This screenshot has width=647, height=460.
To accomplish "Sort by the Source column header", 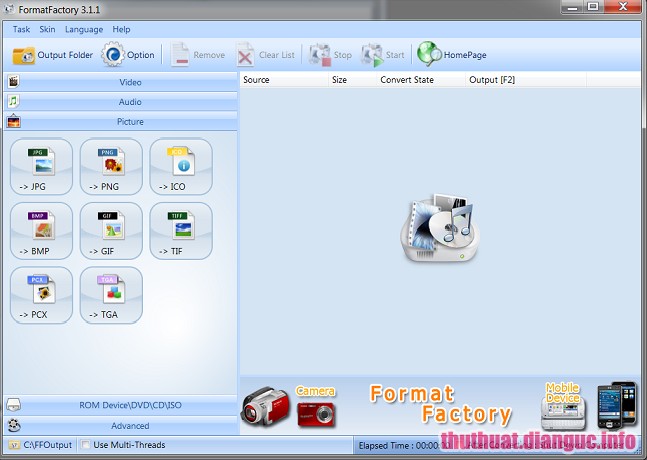I will (x=284, y=80).
